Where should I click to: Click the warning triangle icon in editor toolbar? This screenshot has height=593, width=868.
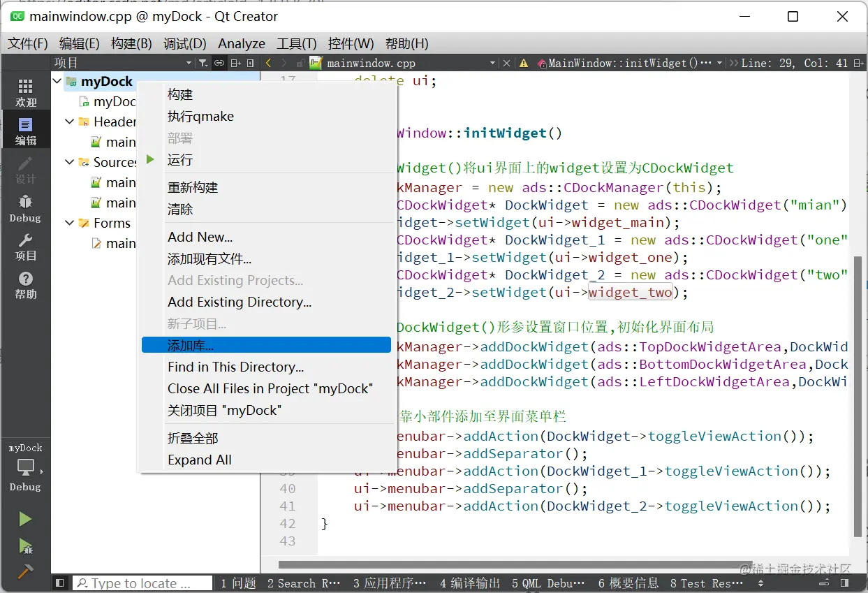pyautogui.click(x=524, y=63)
